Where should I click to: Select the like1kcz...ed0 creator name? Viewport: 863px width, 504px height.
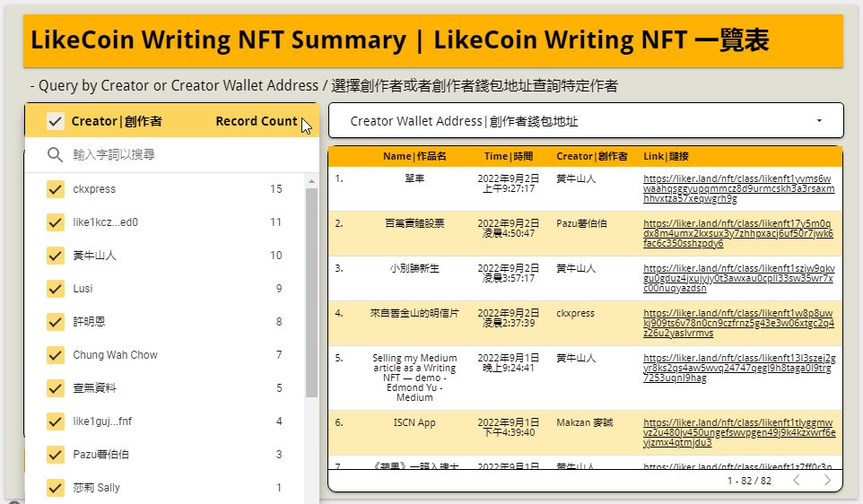click(x=105, y=222)
